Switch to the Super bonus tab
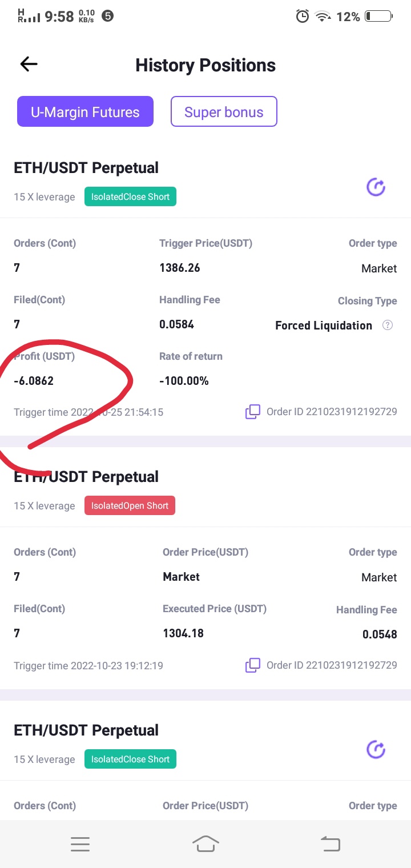The image size is (411, 868). [x=224, y=111]
